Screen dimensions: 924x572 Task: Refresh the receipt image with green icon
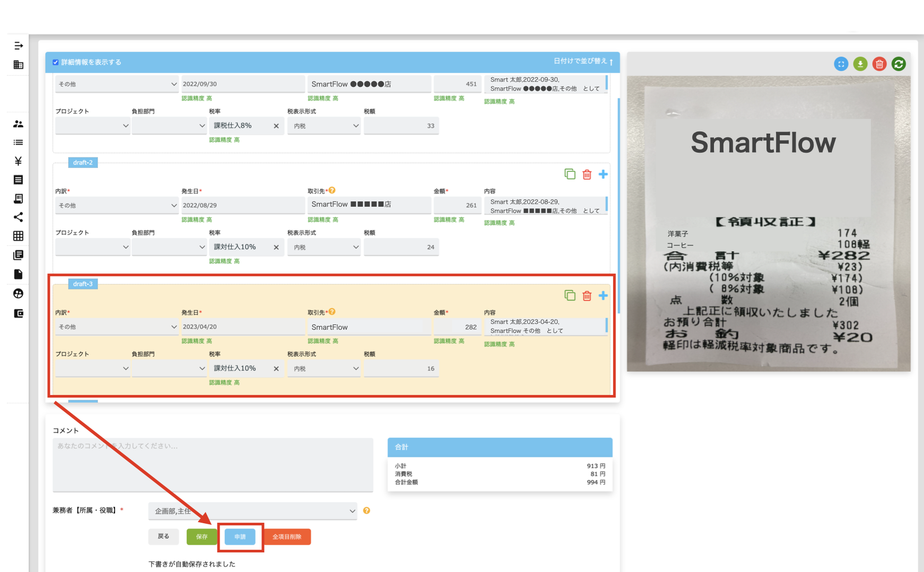click(899, 64)
